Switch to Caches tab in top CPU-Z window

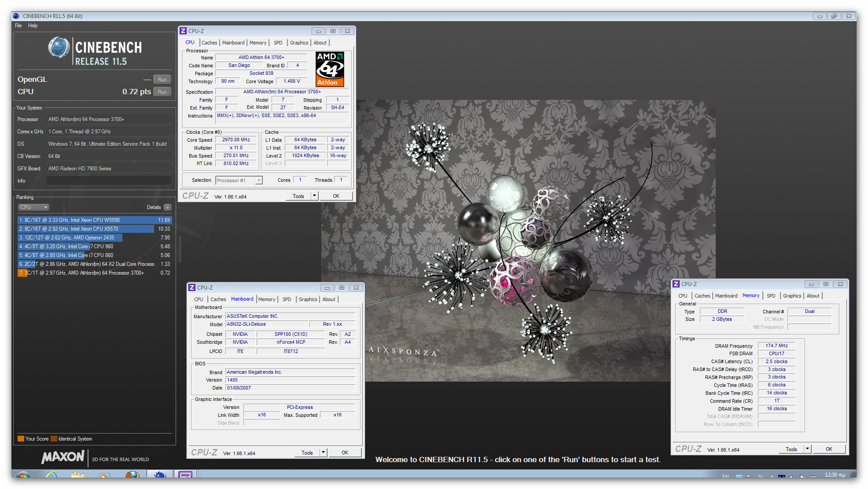tap(209, 43)
